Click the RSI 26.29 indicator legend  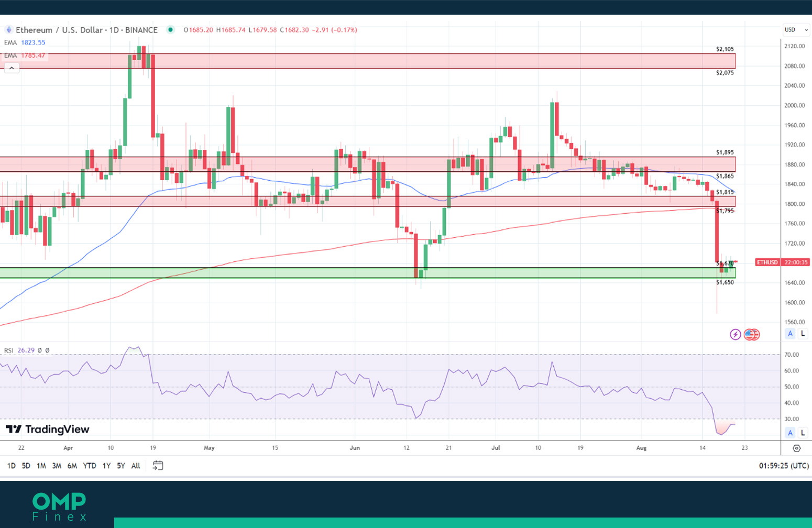(27, 350)
